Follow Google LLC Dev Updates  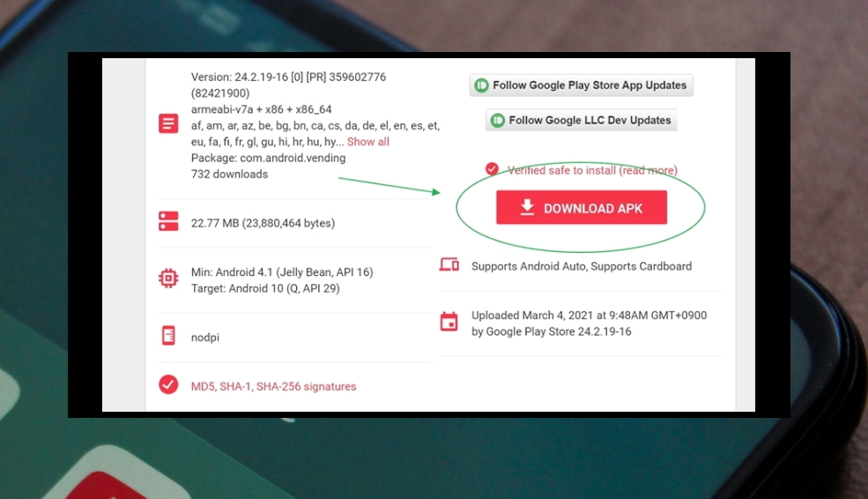click(x=582, y=120)
